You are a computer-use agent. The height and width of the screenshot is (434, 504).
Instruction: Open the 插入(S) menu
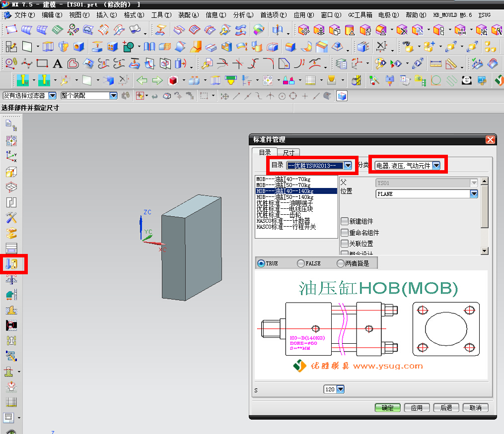coord(106,15)
